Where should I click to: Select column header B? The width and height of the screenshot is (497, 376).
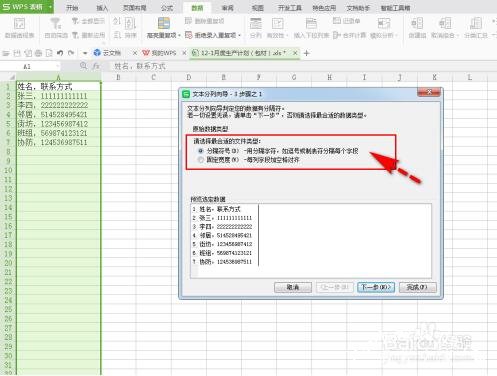point(118,77)
